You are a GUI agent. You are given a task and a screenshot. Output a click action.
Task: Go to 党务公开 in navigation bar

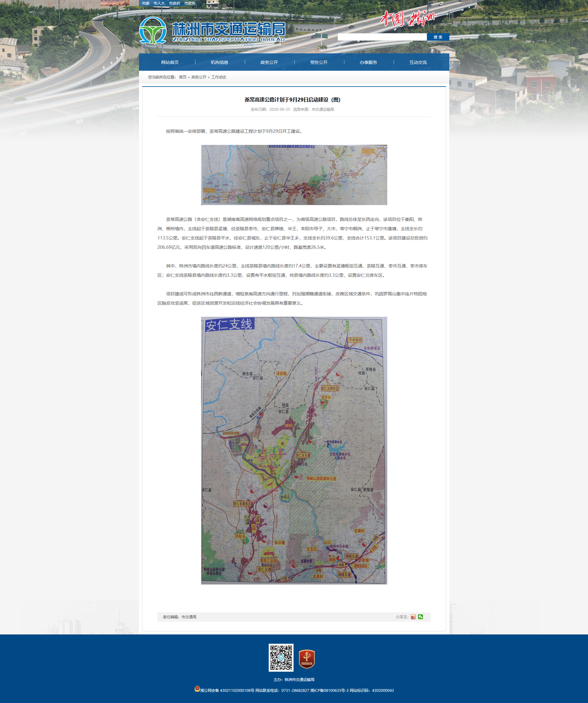[x=318, y=62]
